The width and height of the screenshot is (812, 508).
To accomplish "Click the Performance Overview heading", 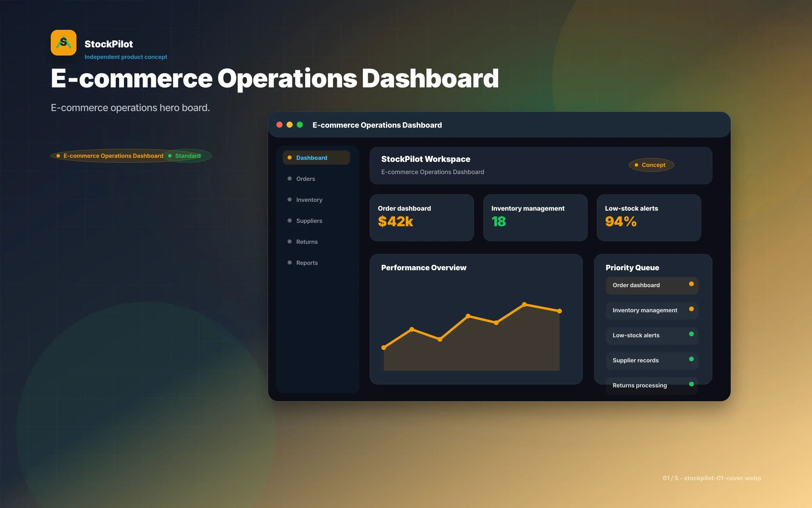I will [424, 268].
